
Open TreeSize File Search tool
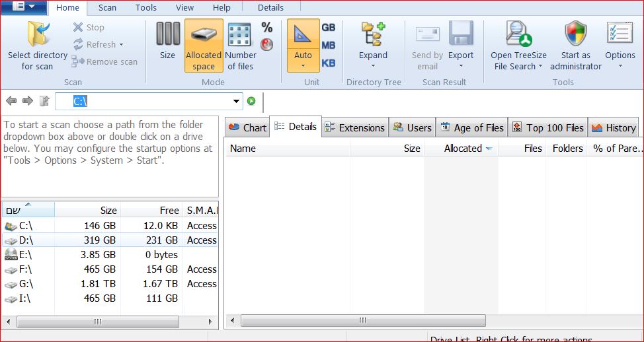[518, 46]
